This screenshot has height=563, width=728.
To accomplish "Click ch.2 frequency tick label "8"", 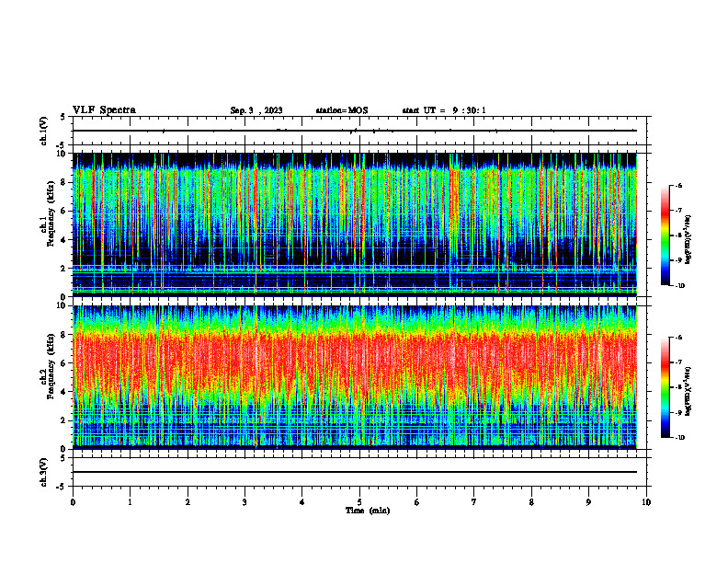I will click(x=63, y=335).
